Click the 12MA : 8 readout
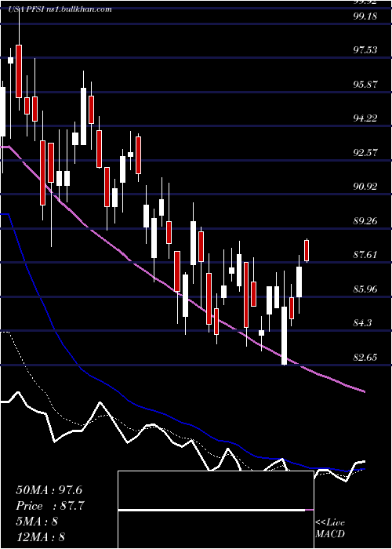 (41, 537)
